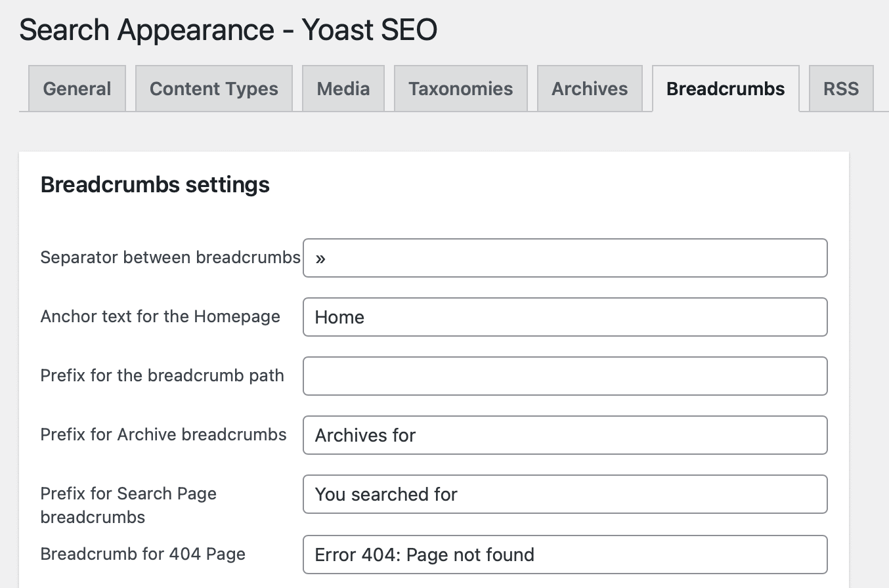This screenshot has width=889, height=588.
Task: Click the 404 Page breadcrumb input field
Action: tap(565, 555)
